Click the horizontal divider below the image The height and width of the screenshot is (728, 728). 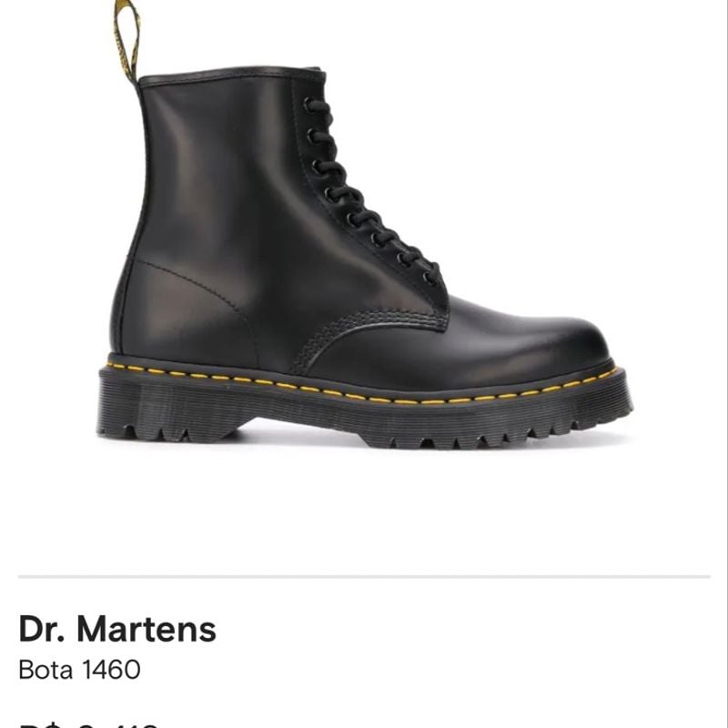pyautogui.click(x=364, y=577)
